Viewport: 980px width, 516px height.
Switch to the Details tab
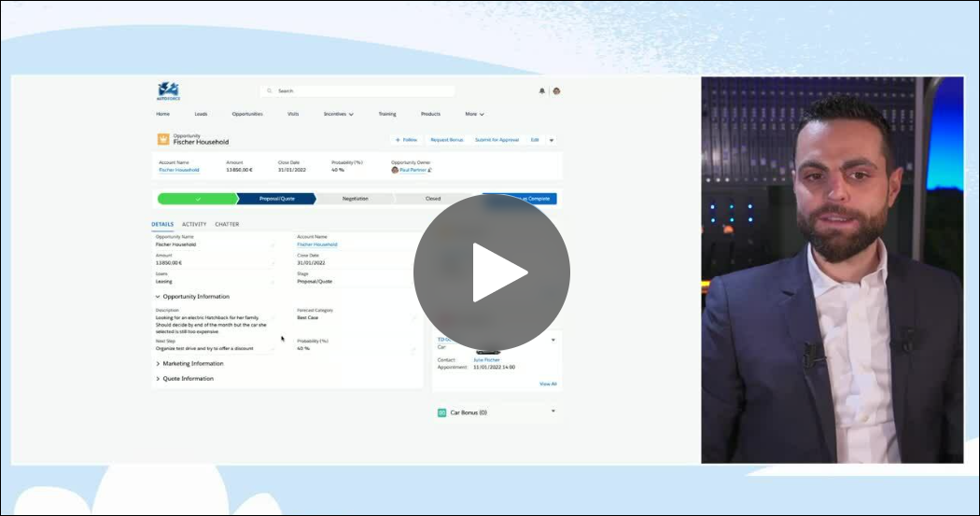point(162,224)
